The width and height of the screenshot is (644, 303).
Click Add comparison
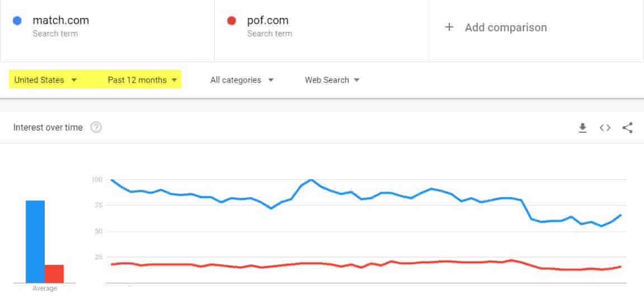click(506, 27)
